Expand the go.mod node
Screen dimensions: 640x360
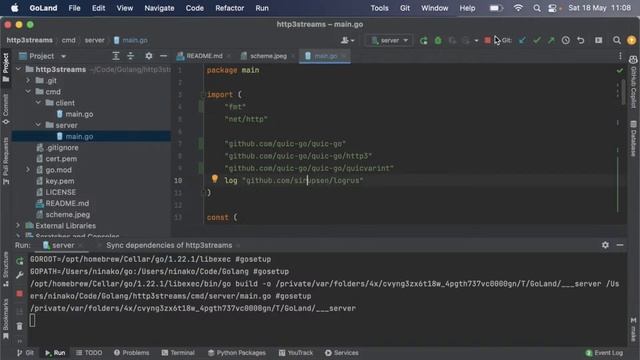28,170
